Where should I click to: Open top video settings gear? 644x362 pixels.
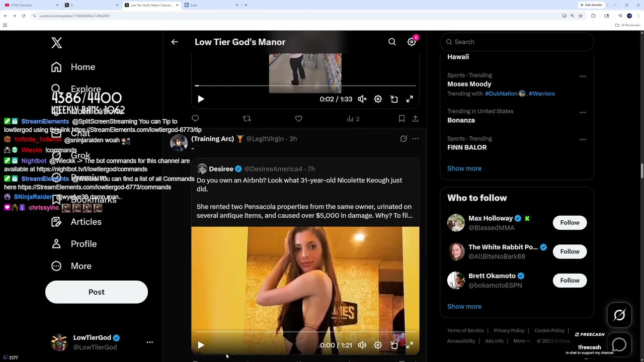pyautogui.click(x=378, y=99)
